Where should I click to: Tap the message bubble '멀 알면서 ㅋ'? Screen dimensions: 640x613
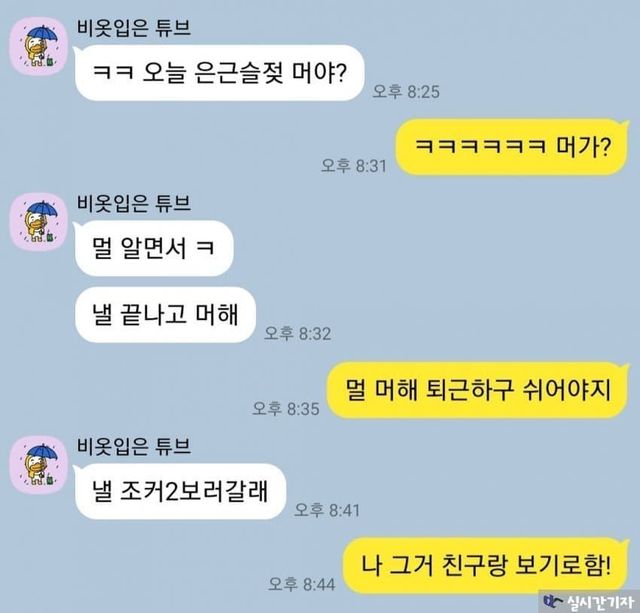[154, 248]
